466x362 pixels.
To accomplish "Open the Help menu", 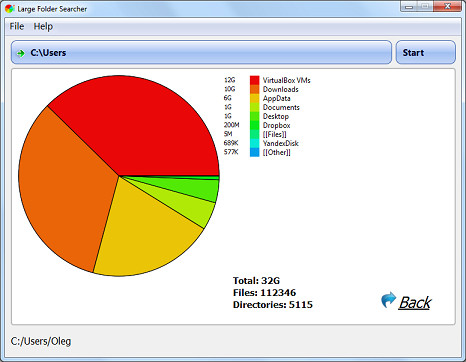I will click(43, 26).
